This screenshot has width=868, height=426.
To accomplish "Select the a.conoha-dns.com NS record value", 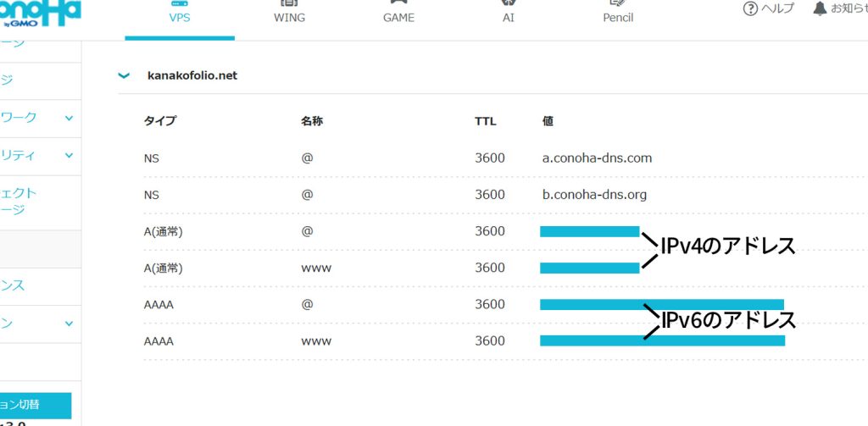I will [597, 158].
